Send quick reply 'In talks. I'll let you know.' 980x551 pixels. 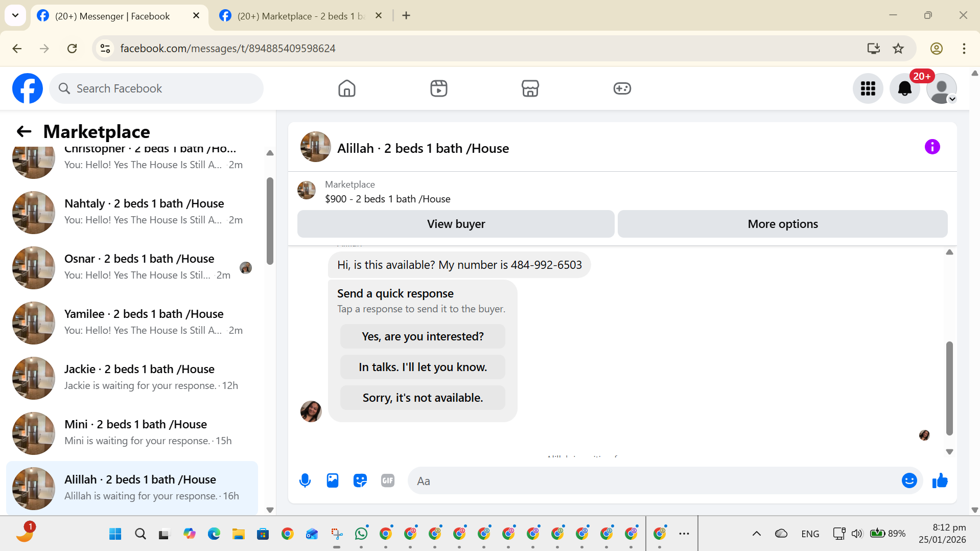pyautogui.click(x=423, y=367)
